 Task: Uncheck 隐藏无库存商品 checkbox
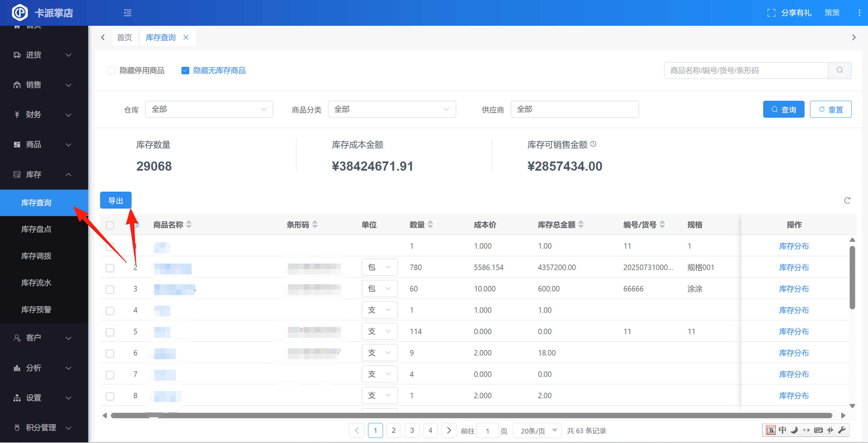pos(185,71)
